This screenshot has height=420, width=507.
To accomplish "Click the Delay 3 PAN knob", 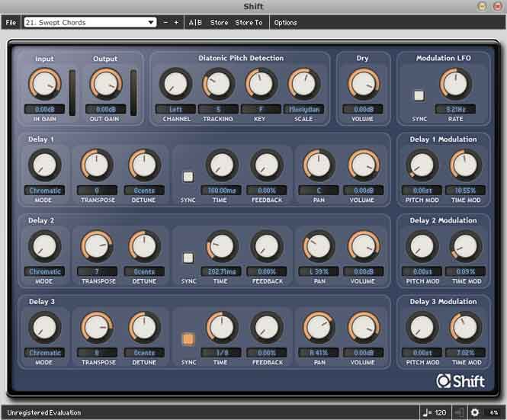I will click(x=319, y=327).
